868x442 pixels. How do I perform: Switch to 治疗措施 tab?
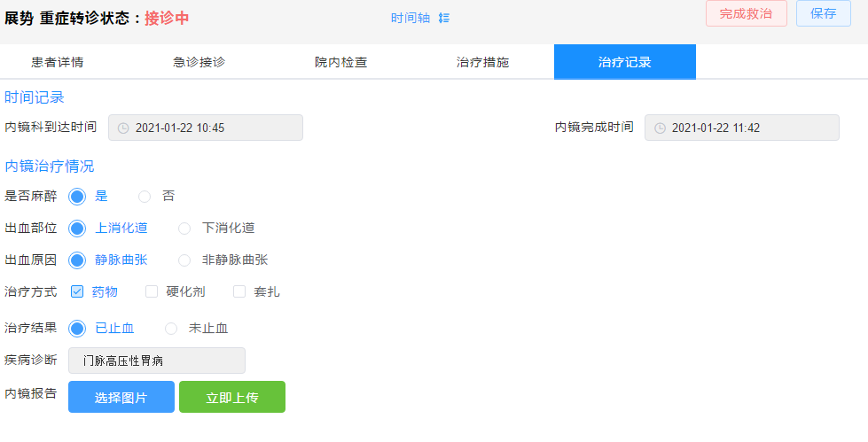[483, 62]
